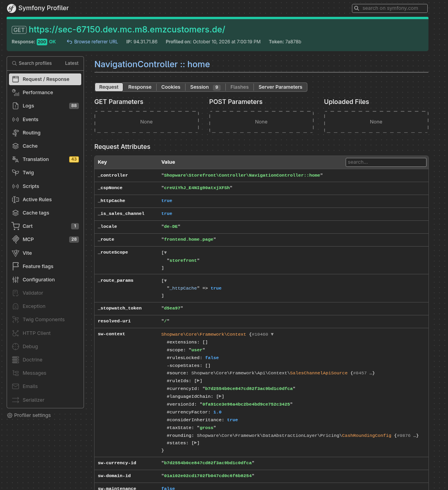Open the HTTP Client panel icon
The height and width of the screenshot is (490, 448).
(16, 333)
